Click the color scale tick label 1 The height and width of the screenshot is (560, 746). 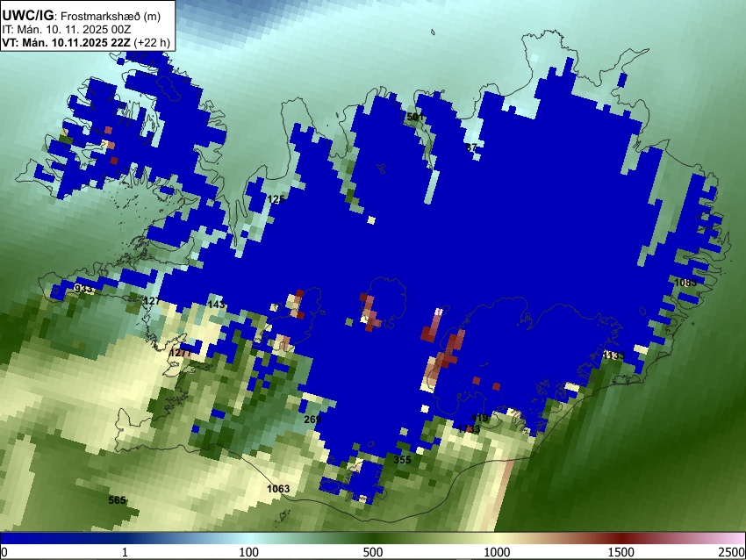[125, 552]
